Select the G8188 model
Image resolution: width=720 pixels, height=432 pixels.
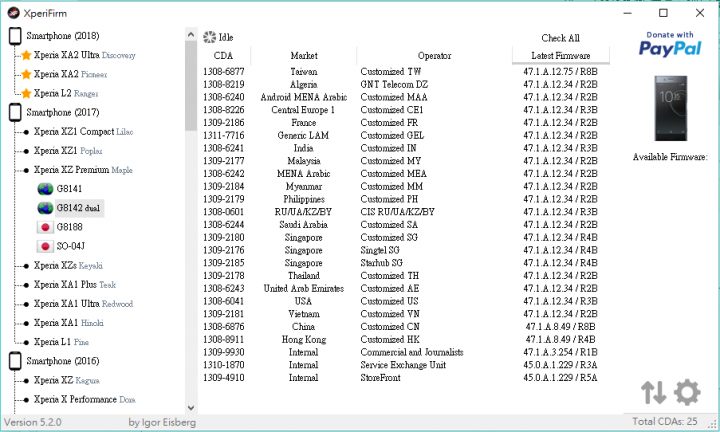pyautogui.click(x=69, y=227)
